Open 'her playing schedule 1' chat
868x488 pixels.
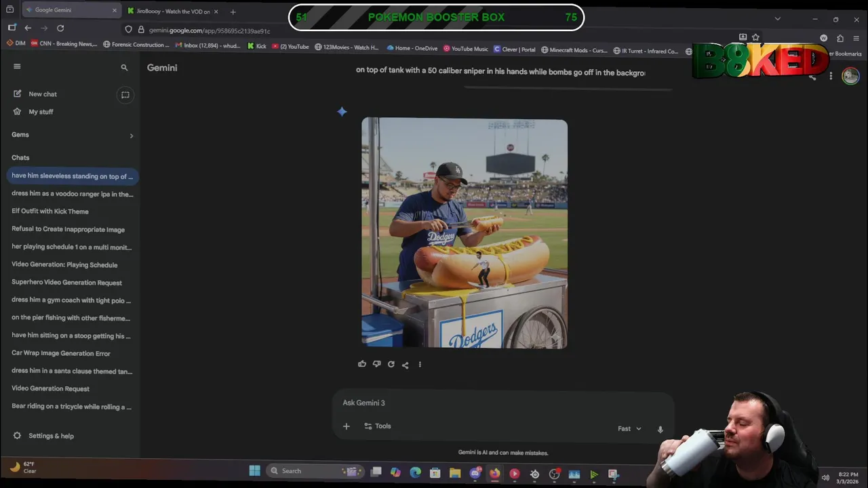[72, 247]
